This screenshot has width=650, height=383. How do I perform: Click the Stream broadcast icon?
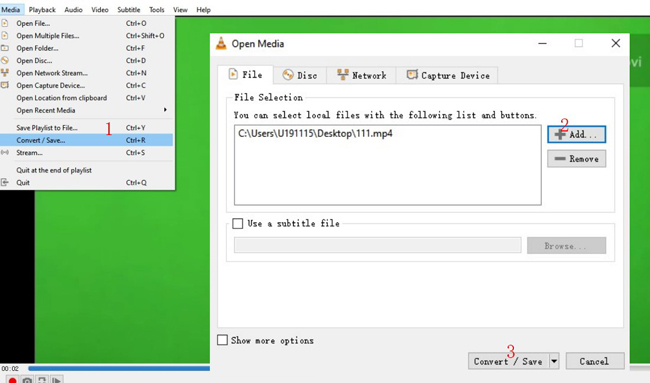click(x=5, y=153)
